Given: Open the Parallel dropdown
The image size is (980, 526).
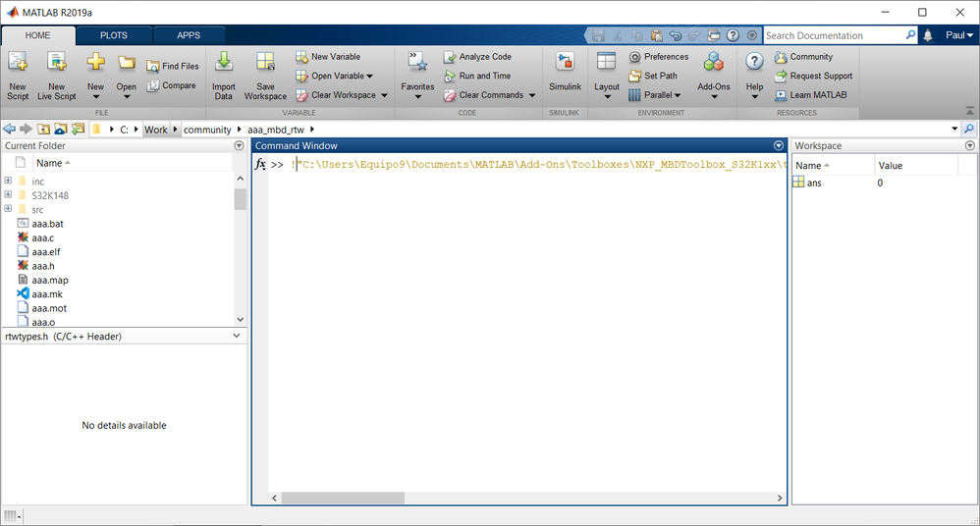Looking at the screenshot, I should [654, 95].
